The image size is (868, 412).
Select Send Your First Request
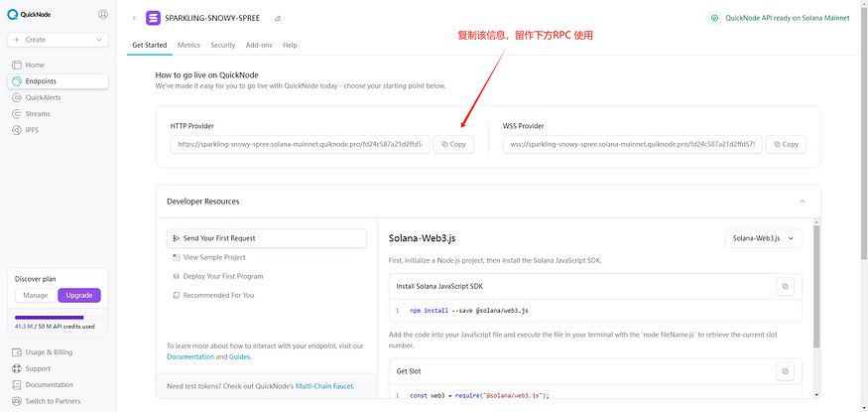tap(266, 238)
